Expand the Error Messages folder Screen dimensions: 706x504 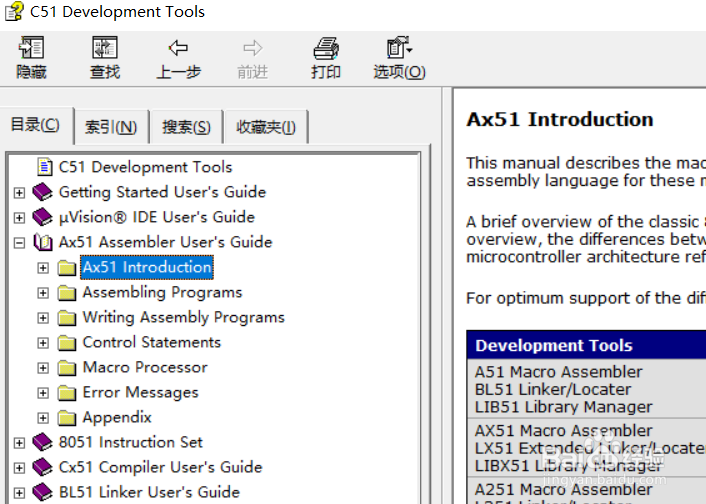43,393
